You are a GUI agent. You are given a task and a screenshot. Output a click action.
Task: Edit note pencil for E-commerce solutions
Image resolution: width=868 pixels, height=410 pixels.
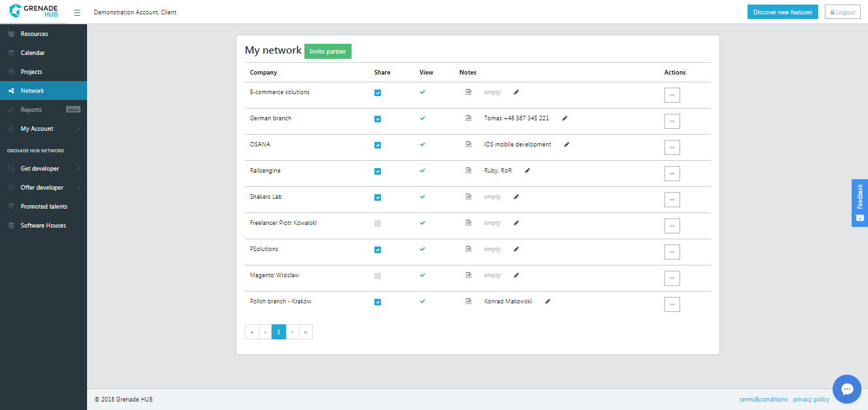click(516, 92)
